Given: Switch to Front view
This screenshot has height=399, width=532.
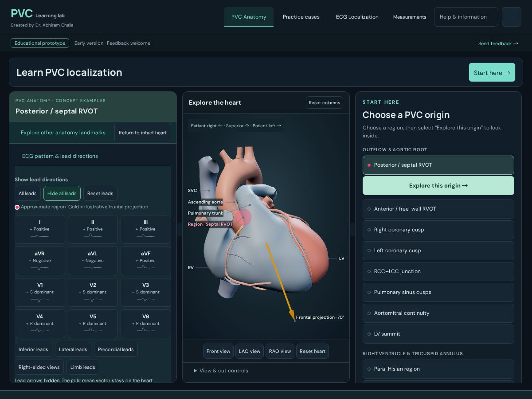Looking at the screenshot, I should 218,351.
